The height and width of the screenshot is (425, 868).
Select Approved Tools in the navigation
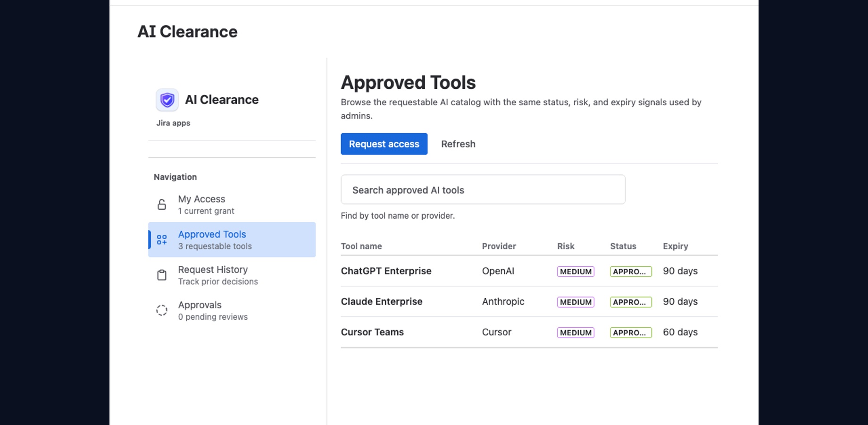232,240
